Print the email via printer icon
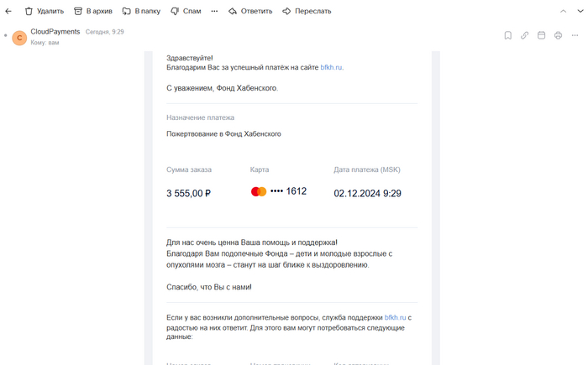 tap(559, 36)
